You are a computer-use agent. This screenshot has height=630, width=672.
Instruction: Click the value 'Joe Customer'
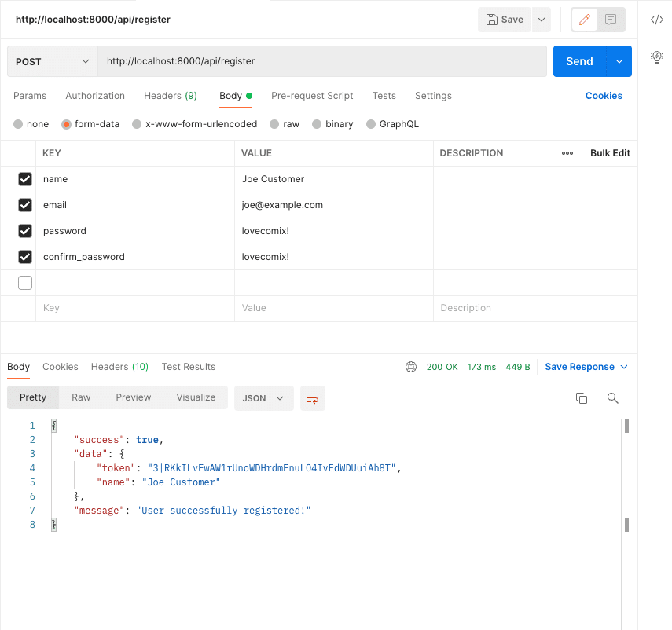point(273,179)
